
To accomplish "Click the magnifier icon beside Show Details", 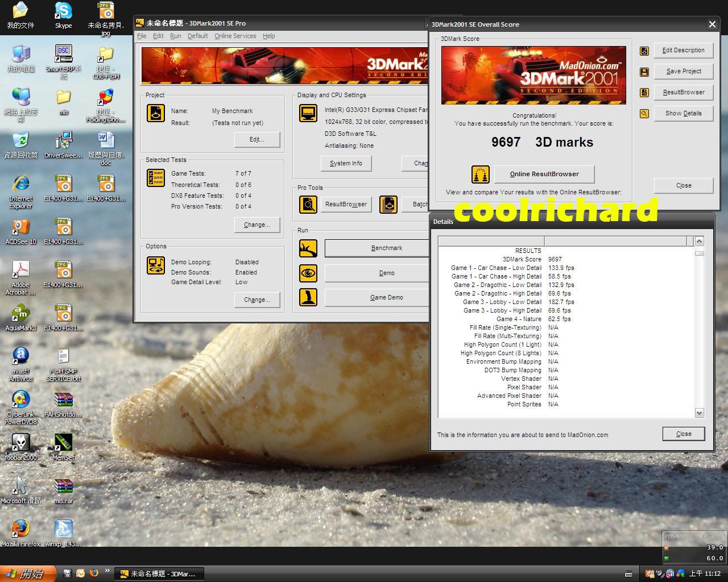I will coord(644,114).
